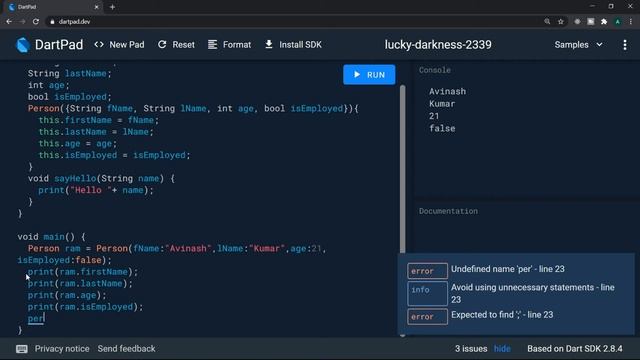640x360 pixels.
Task: Click the site lock icon in address bar
Action: (x=52, y=22)
